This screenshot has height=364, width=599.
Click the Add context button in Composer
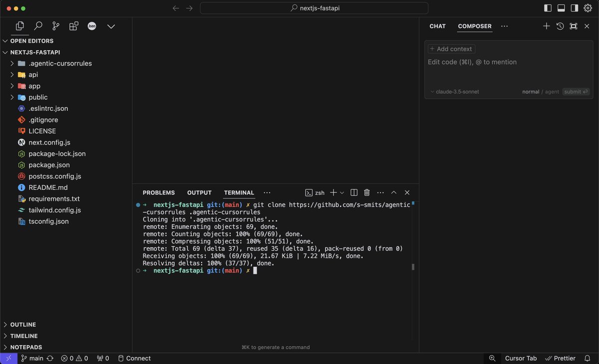451,49
